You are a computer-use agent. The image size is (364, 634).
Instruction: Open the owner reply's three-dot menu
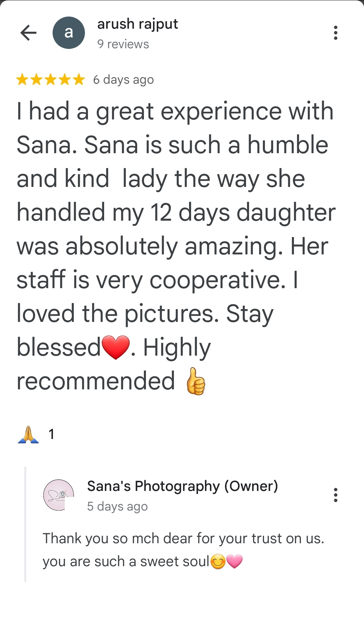335,495
